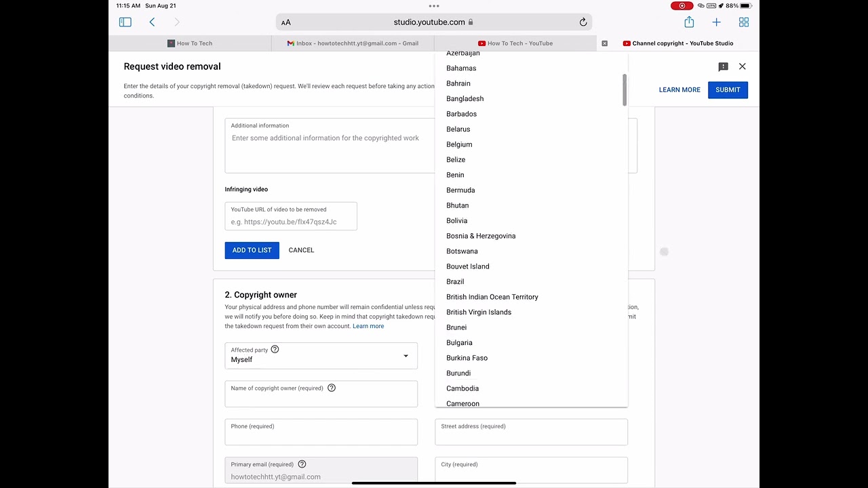Click ADD TO LIST button
Viewport: 868px width, 488px height.
pyautogui.click(x=252, y=250)
